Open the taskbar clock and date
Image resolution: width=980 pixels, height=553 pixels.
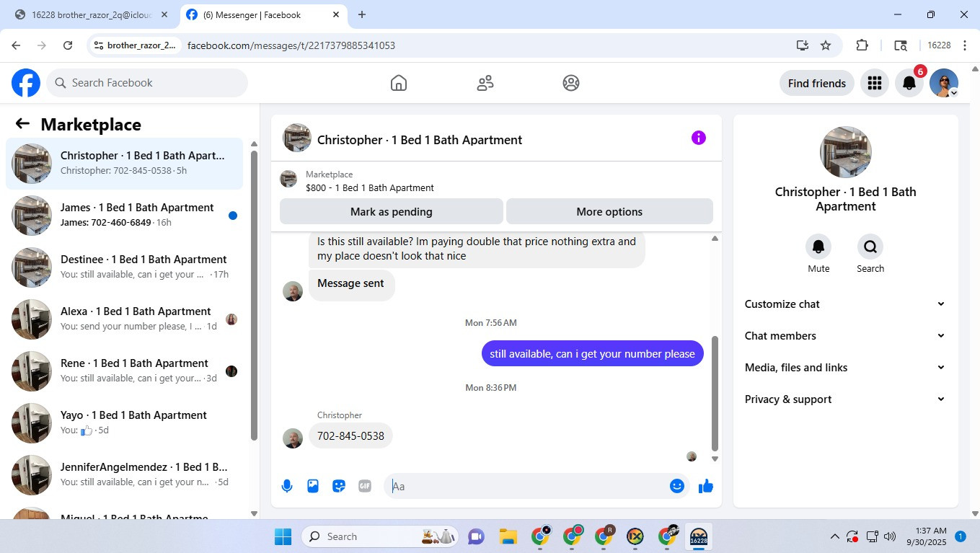click(x=927, y=536)
